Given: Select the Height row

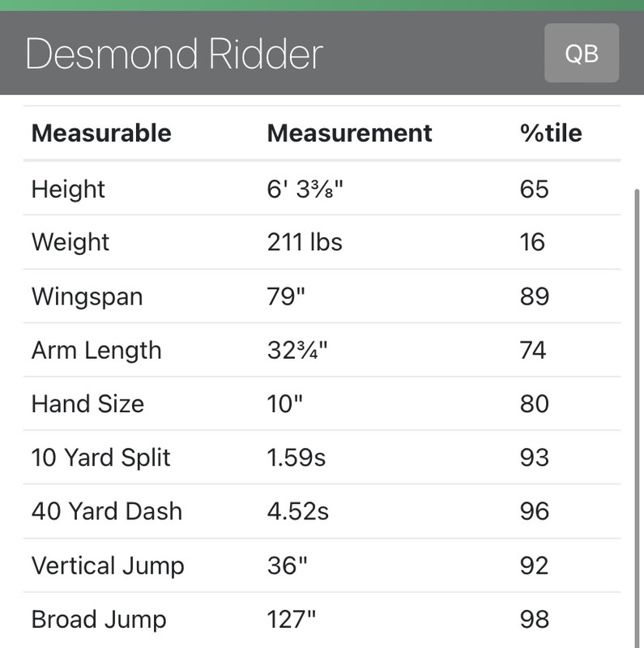Looking at the screenshot, I should point(322,189).
